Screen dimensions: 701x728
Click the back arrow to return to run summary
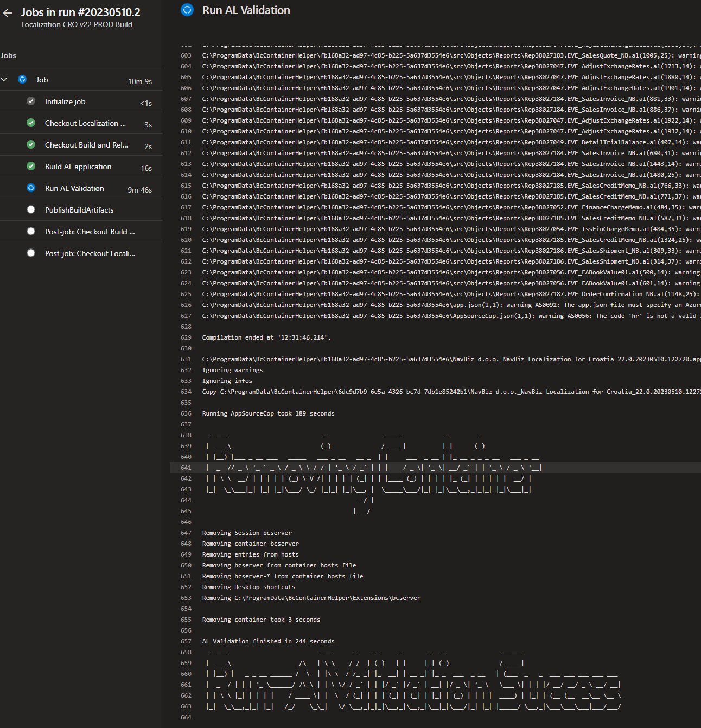point(8,13)
